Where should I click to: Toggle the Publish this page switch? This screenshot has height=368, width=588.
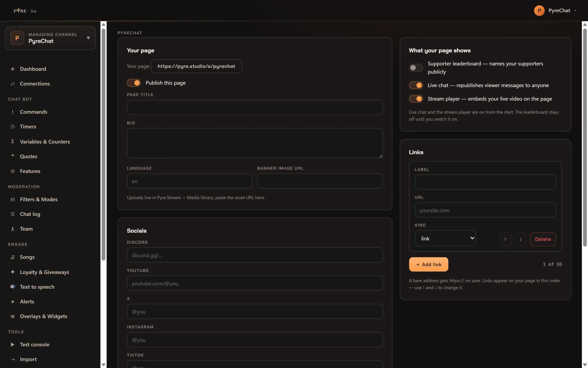click(134, 83)
